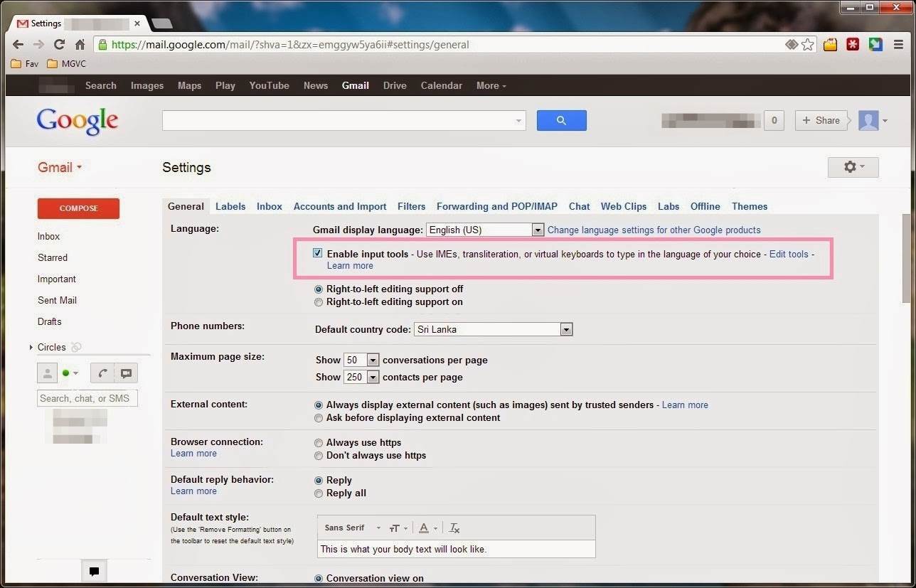Select the Gmail search button
Viewport: 916px width, 588px height.
(x=561, y=120)
